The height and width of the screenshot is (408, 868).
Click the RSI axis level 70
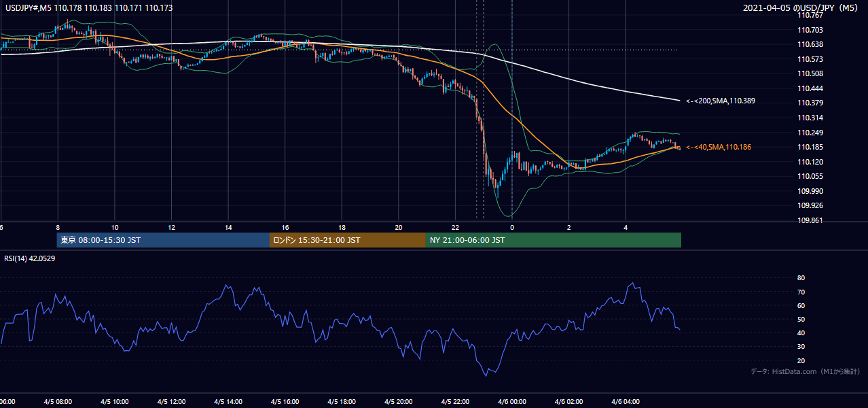pos(801,292)
